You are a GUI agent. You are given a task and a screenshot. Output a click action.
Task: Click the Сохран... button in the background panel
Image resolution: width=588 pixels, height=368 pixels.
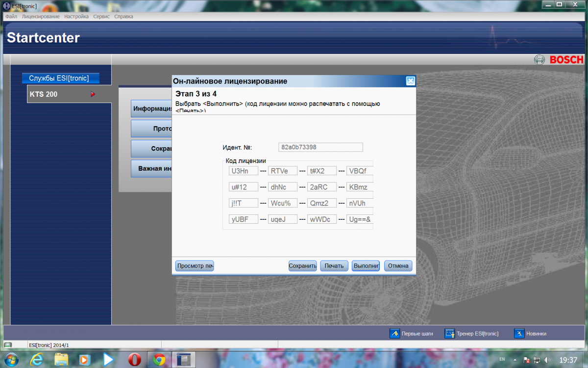(151, 148)
